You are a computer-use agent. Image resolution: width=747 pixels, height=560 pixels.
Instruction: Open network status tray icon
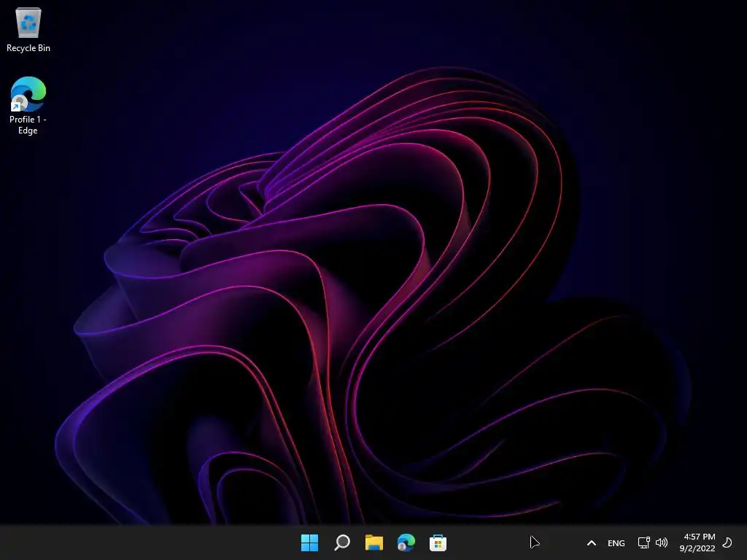click(x=644, y=542)
